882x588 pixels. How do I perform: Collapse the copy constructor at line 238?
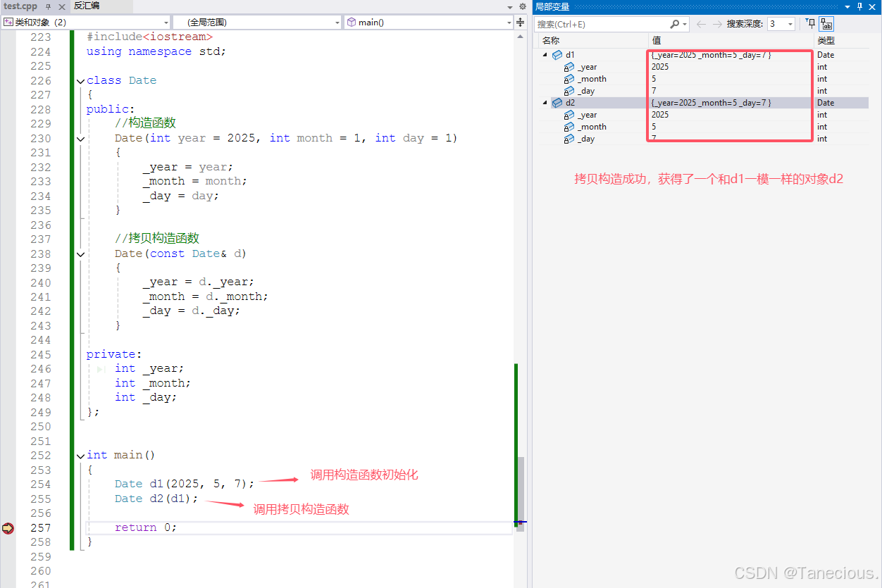pos(80,254)
